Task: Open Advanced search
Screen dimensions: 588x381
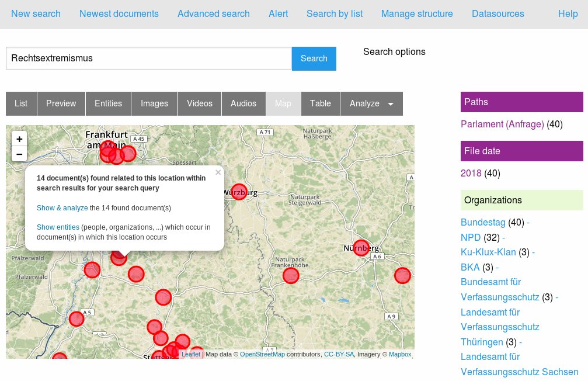Action: [213, 14]
